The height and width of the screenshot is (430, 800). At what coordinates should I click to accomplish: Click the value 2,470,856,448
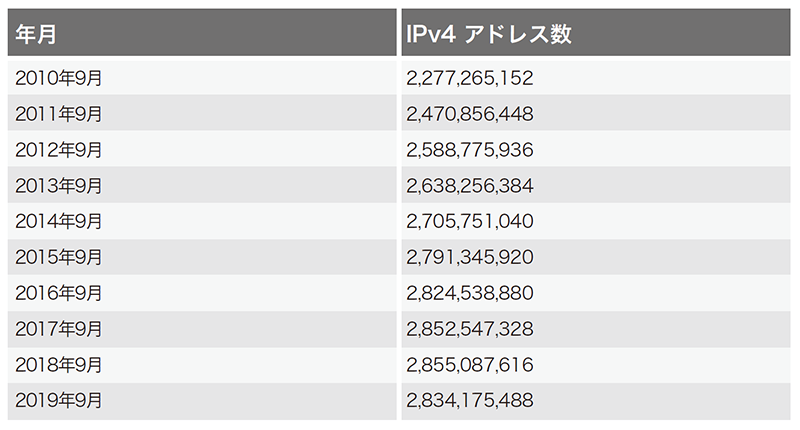click(470, 114)
